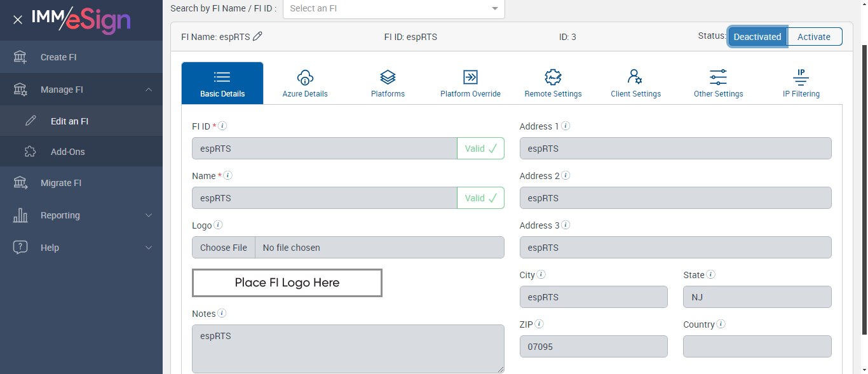Select the Deactivated status option
The height and width of the screenshot is (374, 868).
click(757, 37)
